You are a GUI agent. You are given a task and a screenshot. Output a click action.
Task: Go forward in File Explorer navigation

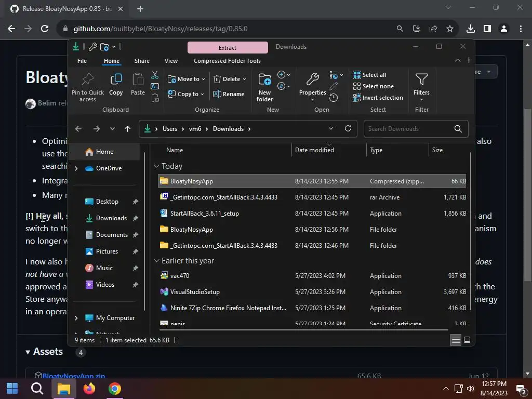click(96, 129)
